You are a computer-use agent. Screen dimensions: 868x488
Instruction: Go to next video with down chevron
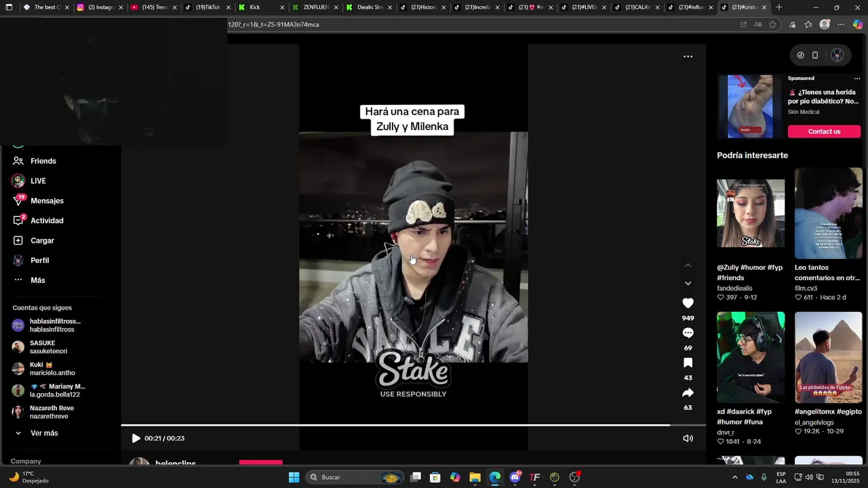click(688, 283)
